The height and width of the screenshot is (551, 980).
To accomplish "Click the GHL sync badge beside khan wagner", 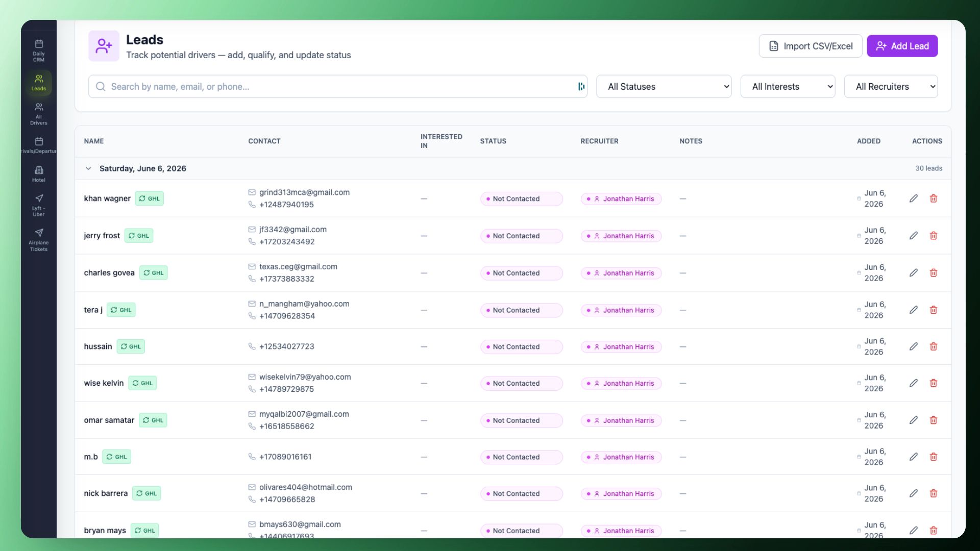I will coord(149,198).
